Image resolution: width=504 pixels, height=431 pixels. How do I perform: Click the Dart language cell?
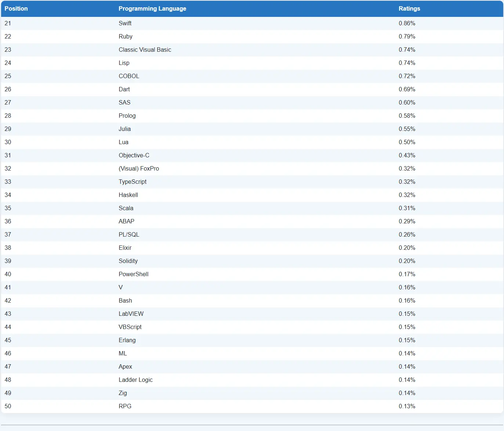(124, 89)
